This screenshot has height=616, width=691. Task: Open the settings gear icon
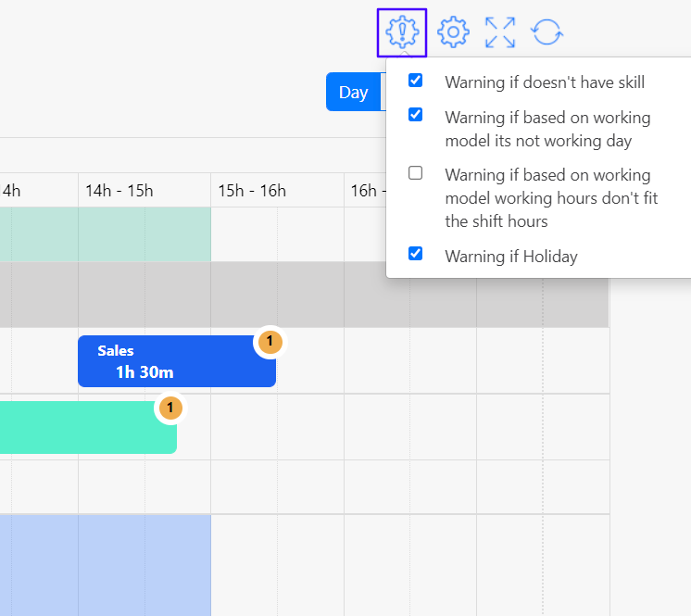453,32
